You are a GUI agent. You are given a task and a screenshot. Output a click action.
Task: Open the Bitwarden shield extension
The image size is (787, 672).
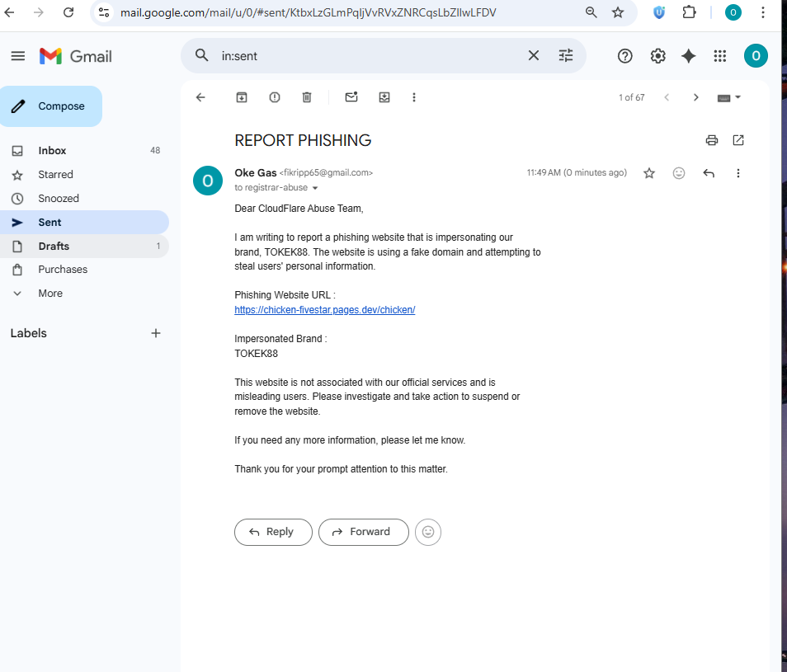(659, 12)
